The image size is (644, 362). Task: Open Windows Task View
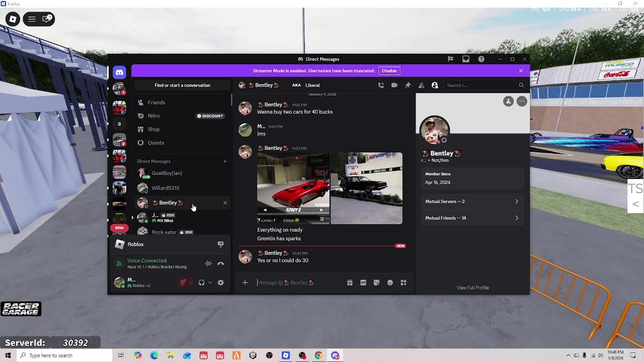[121, 355]
